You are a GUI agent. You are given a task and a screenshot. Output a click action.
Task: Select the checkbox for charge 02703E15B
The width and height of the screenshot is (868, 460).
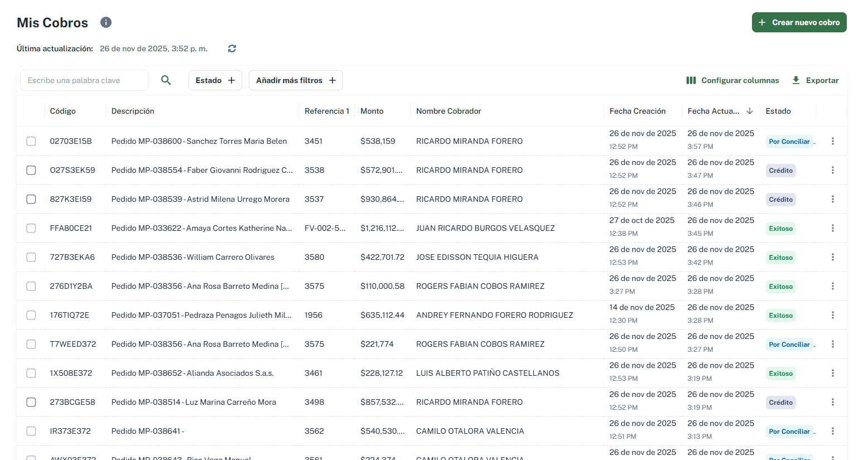[31, 141]
